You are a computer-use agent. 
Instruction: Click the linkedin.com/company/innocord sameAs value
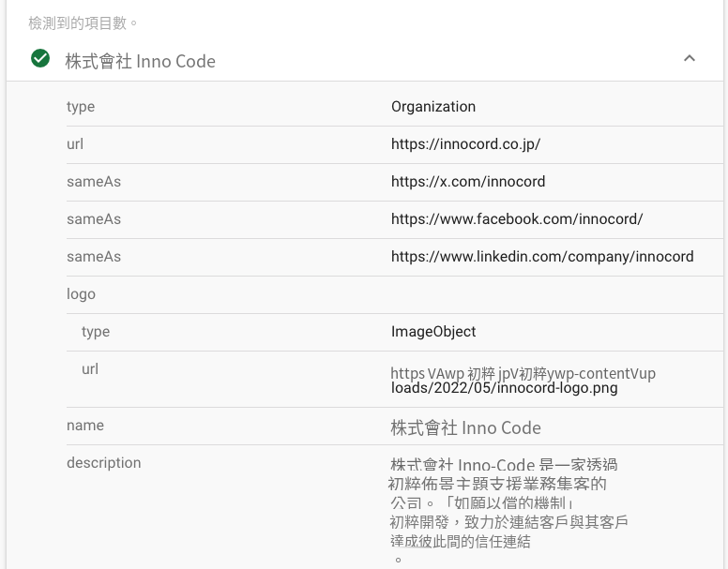coord(542,257)
